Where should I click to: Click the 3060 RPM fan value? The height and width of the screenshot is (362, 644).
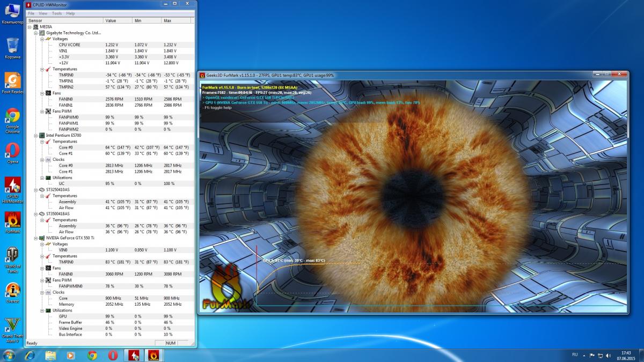114,274
